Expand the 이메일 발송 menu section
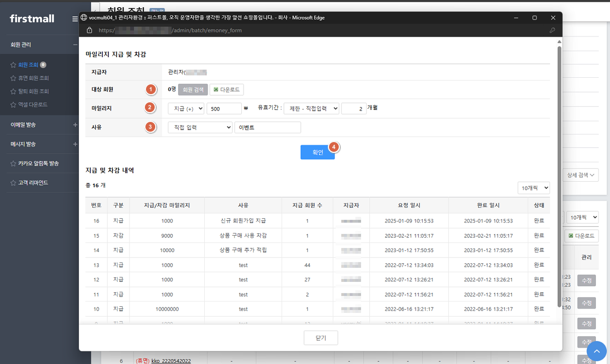This screenshot has height=364, width=610. point(75,125)
